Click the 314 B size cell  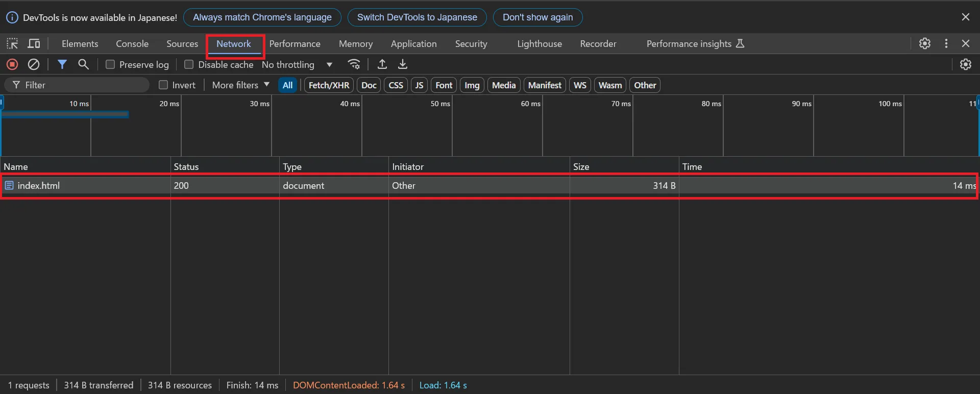click(625, 186)
